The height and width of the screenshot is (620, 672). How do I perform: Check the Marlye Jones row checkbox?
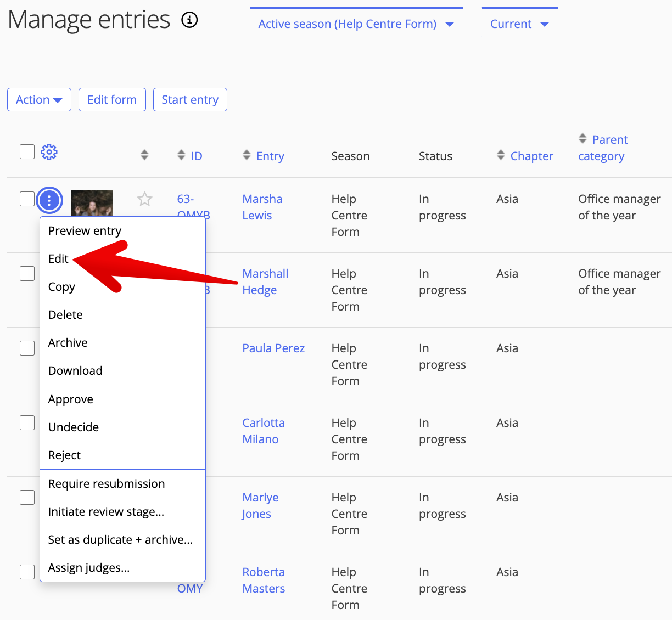click(27, 497)
